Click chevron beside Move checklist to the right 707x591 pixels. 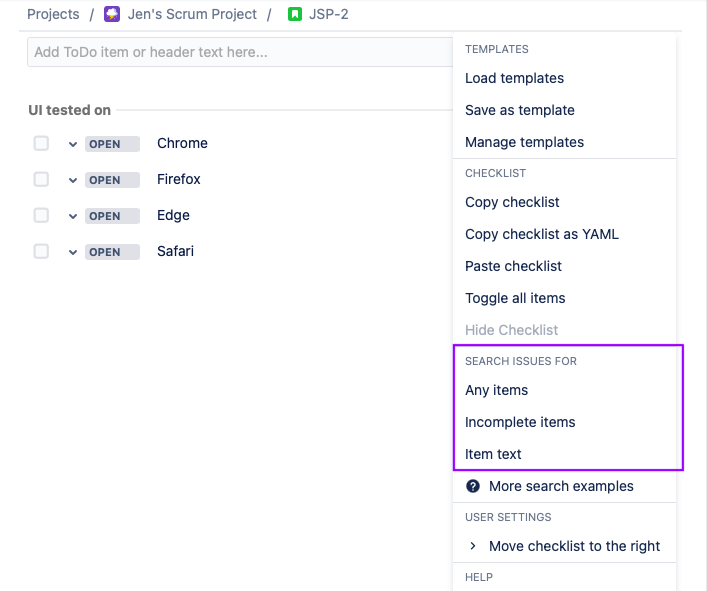tap(473, 546)
